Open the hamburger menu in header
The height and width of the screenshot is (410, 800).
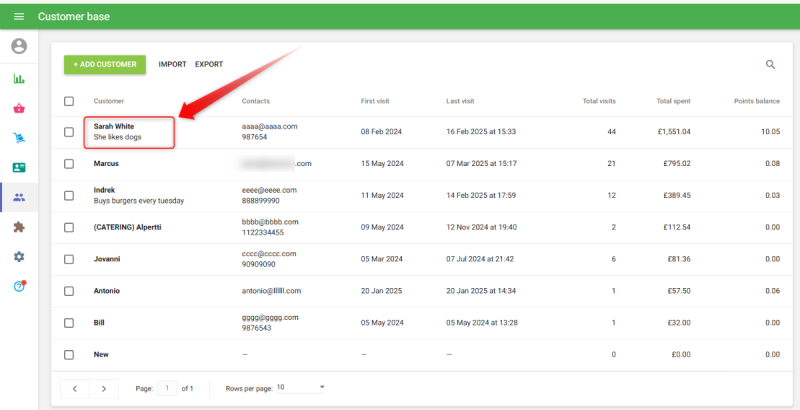click(19, 17)
